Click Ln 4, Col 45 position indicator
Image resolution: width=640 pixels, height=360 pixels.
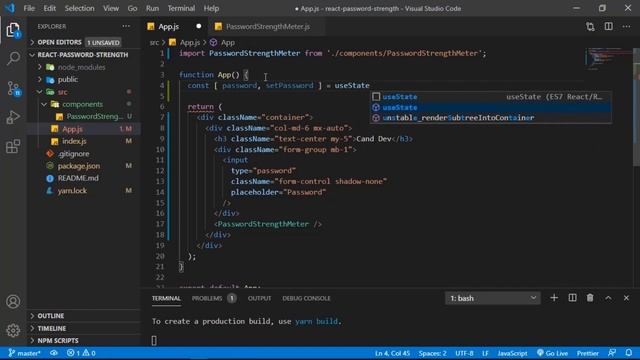pyautogui.click(x=392, y=353)
